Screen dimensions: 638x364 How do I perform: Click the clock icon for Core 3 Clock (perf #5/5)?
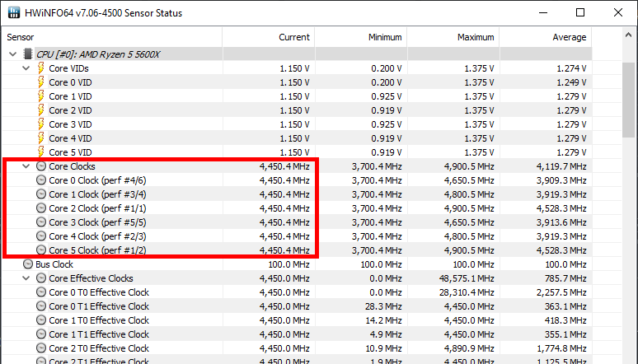pyautogui.click(x=41, y=222)
